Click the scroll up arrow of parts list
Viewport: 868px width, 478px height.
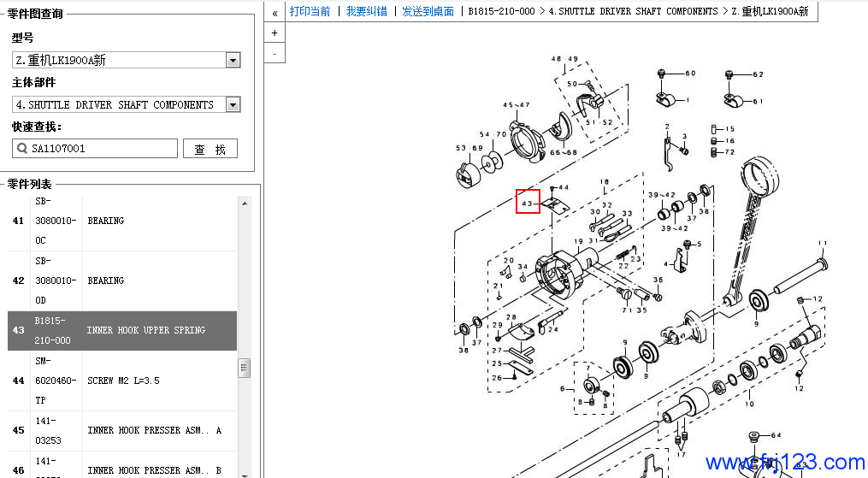[x=245, y=204]
